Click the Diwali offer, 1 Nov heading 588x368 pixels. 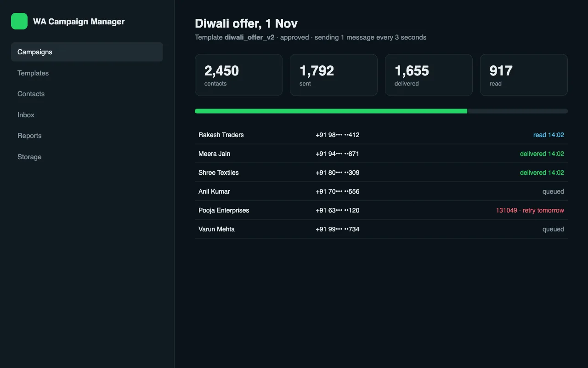246,23
